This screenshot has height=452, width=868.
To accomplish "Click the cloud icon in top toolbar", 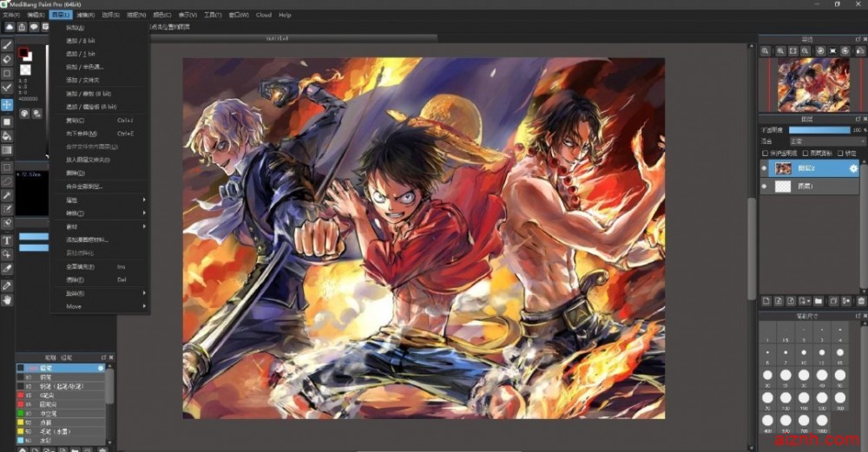I will click(x=9, y=27).
